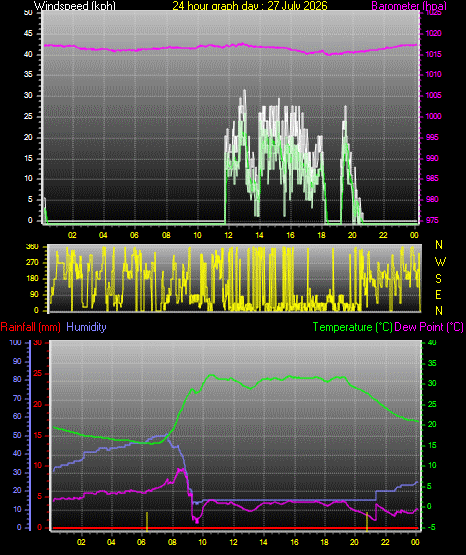Click '975' on the barometer axis

432,220
